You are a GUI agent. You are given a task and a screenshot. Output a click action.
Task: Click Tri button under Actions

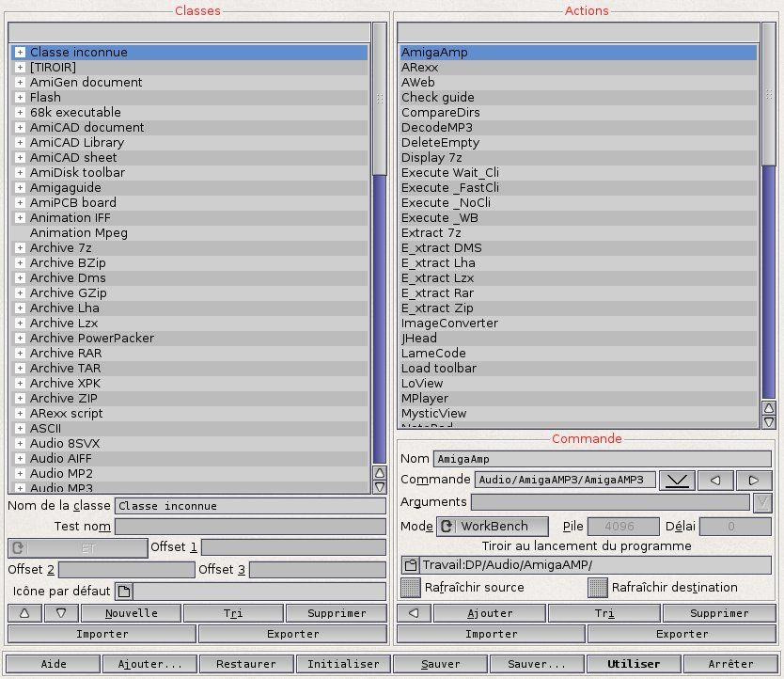pos(604,613)
